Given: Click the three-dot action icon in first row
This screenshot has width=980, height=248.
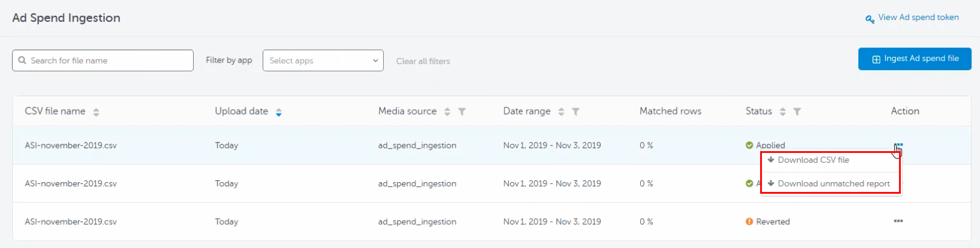Looking at the screenshot, I should [x=898, y=145].
